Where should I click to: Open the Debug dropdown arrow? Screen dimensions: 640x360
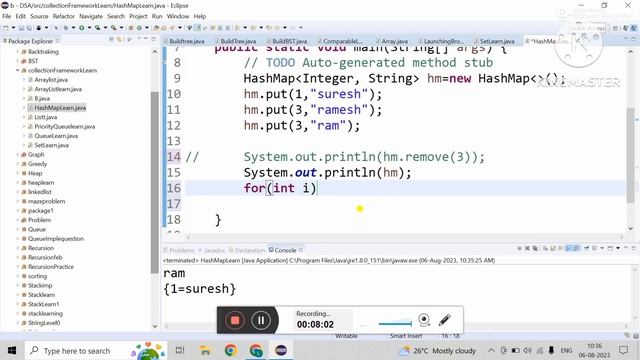pos(73,28)
